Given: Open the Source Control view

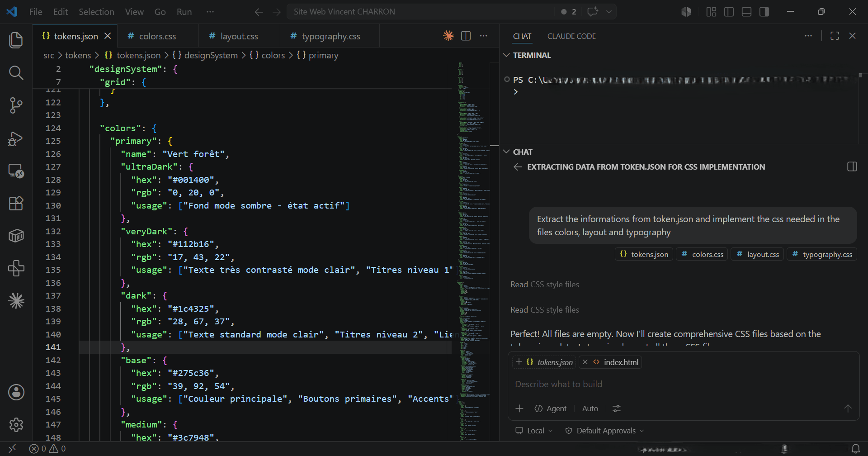Looking at the screenshot, I should click(16, 105).
